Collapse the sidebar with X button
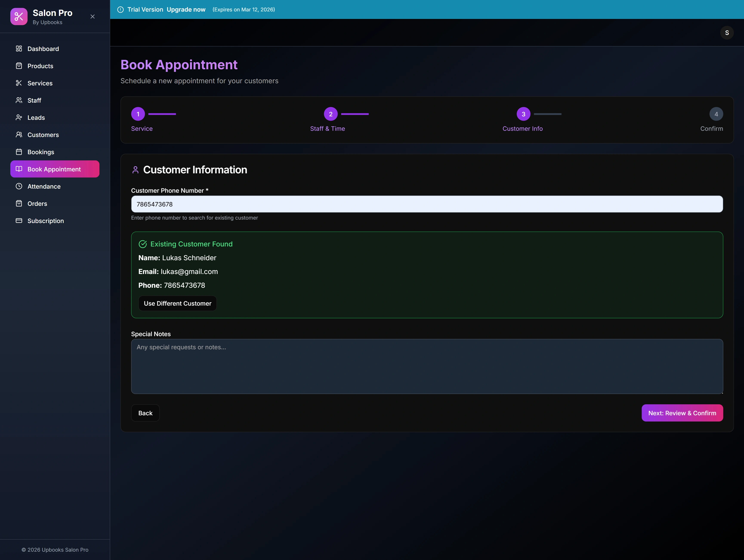The image size is (744, 560). click(93, 17)
